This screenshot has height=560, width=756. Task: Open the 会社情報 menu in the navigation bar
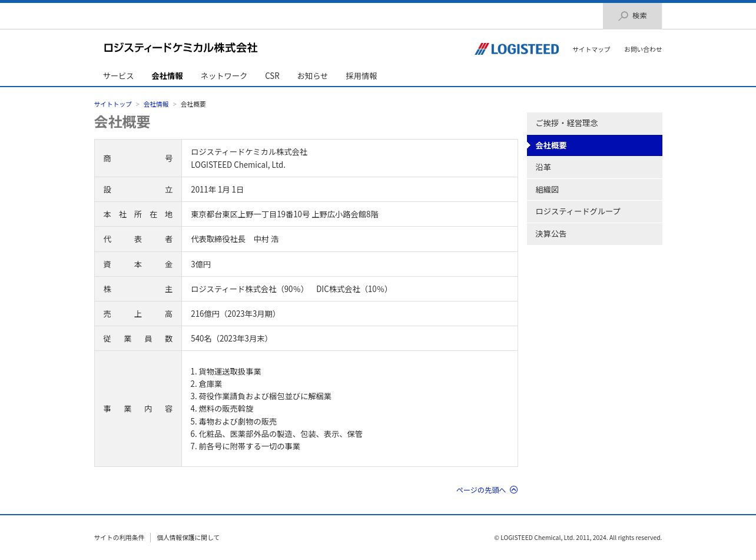click(x=167, y=76)
